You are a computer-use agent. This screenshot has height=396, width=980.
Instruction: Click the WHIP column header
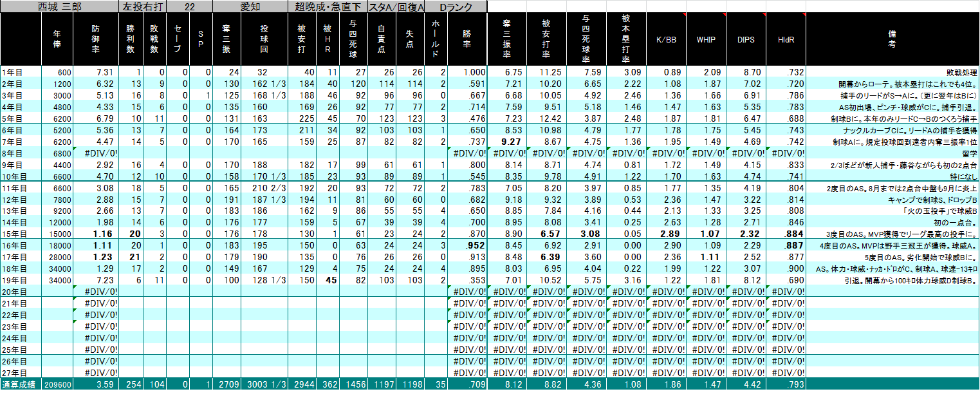click(706, 39)
